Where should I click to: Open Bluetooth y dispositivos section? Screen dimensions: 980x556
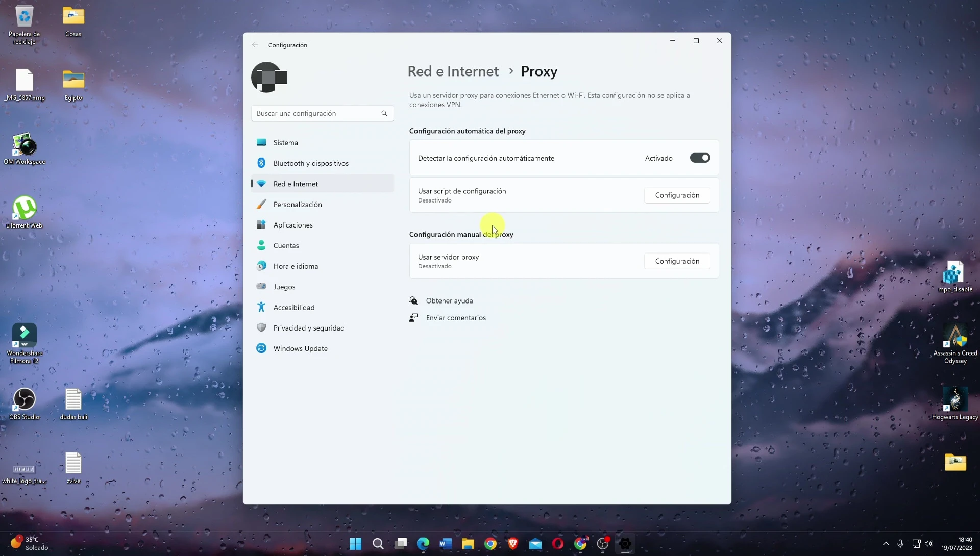pyautogui.click(x=322, y=163)
